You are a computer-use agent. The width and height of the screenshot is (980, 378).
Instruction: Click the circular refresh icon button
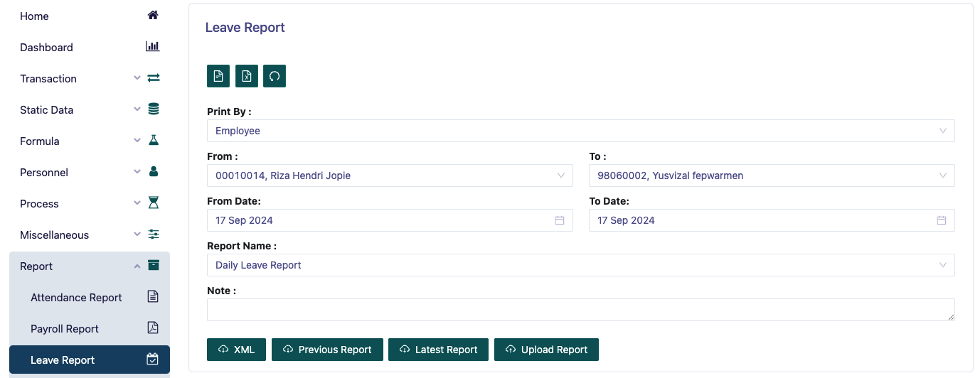(275, 76)
